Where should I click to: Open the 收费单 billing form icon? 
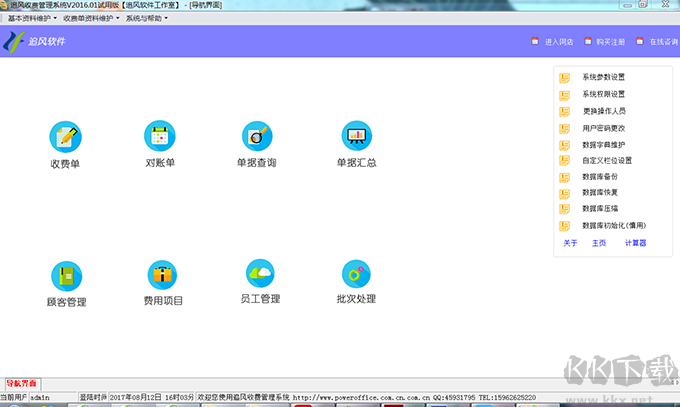click(65, 136)
